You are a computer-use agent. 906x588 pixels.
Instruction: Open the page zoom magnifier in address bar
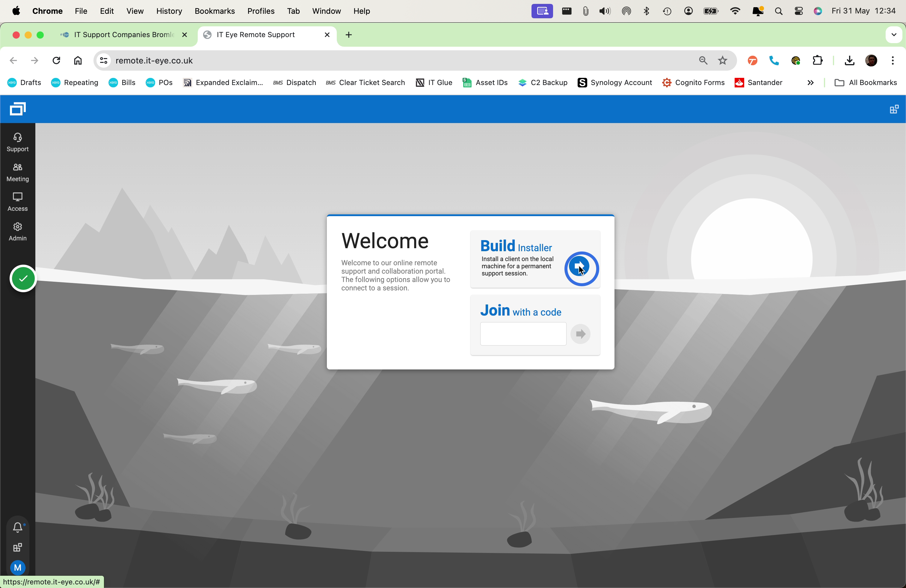tap(703, 60)
